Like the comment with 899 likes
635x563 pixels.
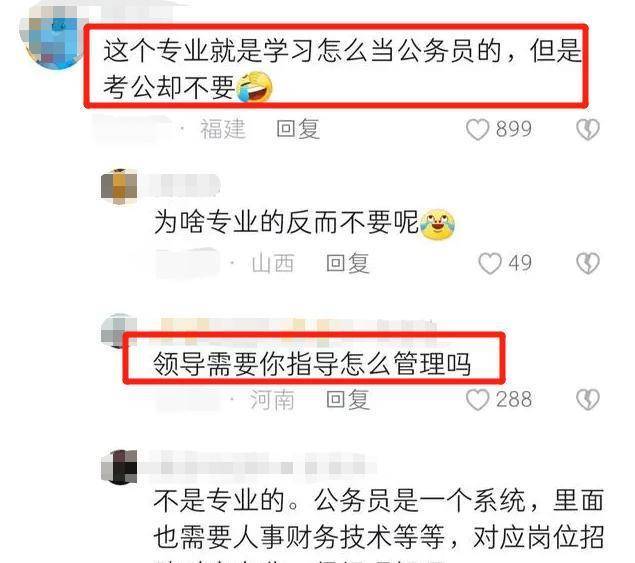click(x=477, y=130)
